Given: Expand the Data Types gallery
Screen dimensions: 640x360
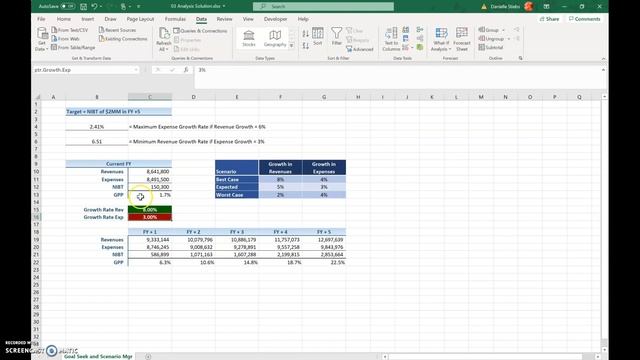Looking at the screenshot, I should (x=291, y=46).
